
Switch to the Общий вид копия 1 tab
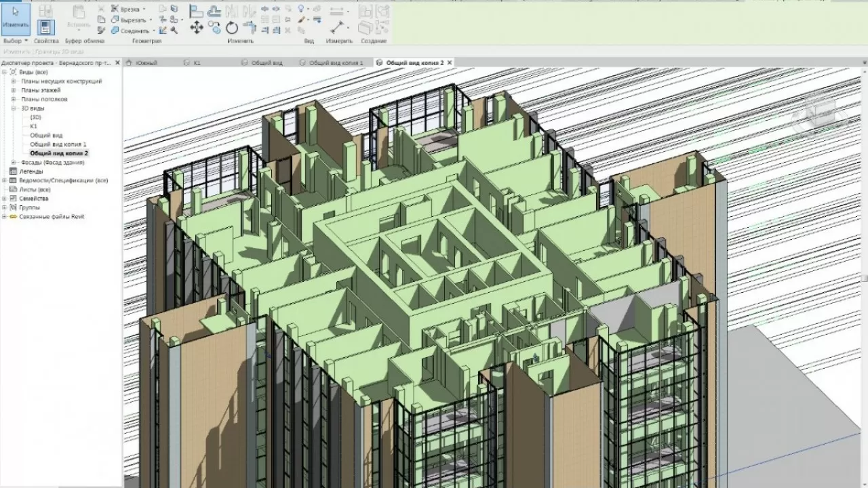pos(336,63)
